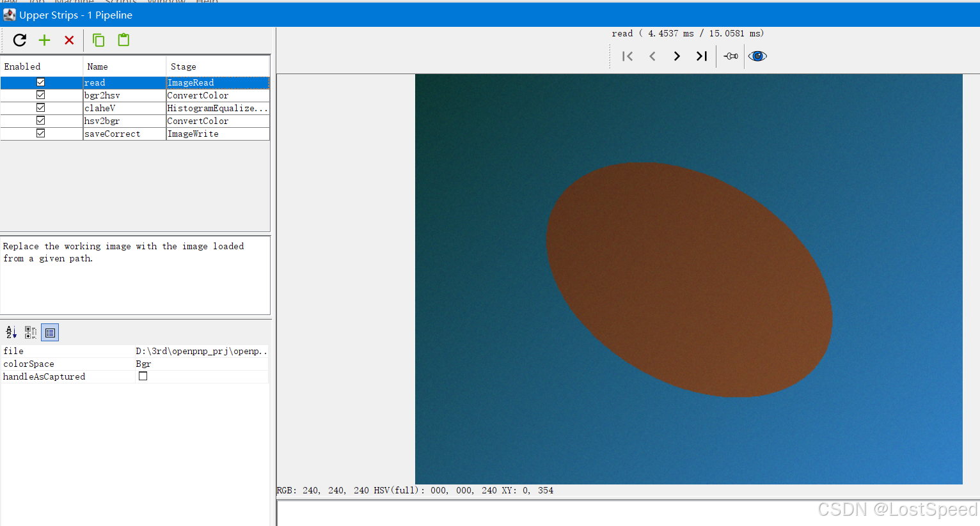Screen dimensions: 980x526
Task: Click the Stage column header
Action: point(218,66)
